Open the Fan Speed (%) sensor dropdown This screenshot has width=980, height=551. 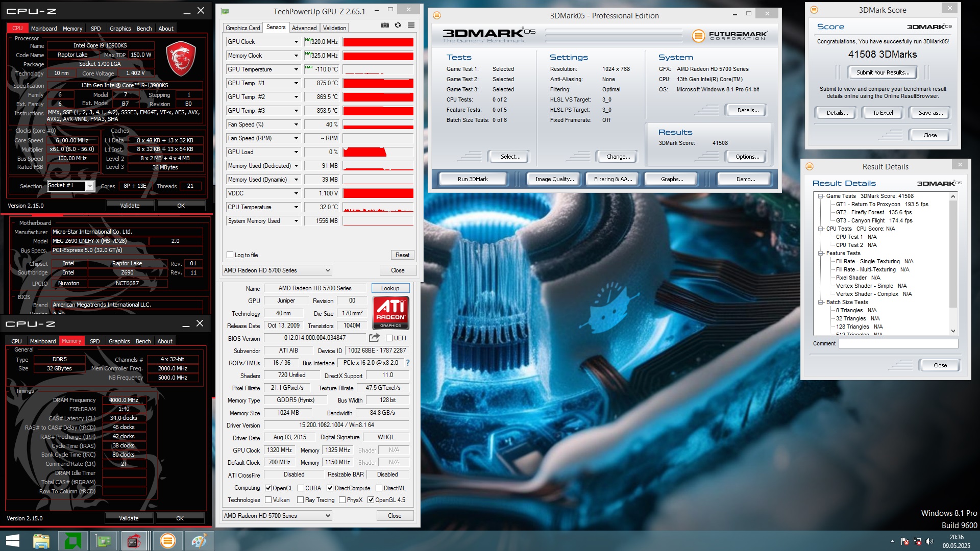point(296,124)
